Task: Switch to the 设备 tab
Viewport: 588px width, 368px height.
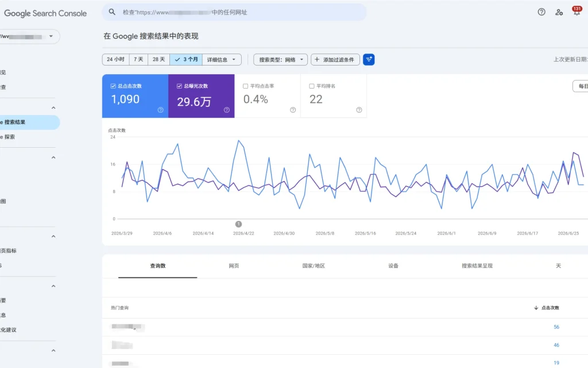Action: coord(393,266)
